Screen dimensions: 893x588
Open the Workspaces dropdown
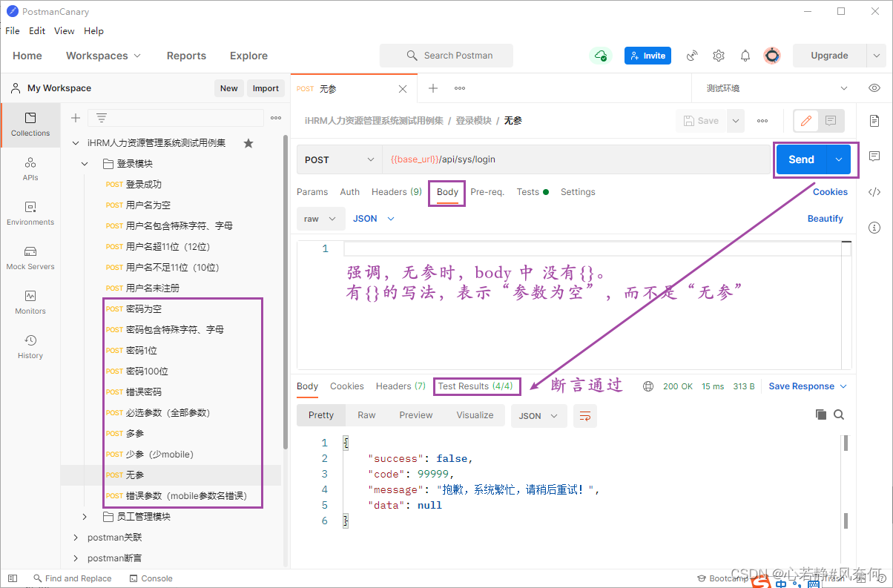tap(103, 56)
